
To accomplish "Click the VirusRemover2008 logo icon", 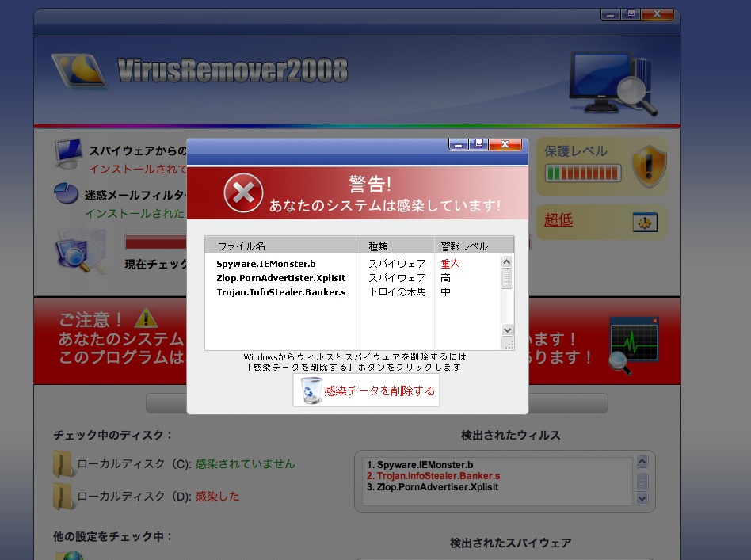I will (x=79, y=70).
